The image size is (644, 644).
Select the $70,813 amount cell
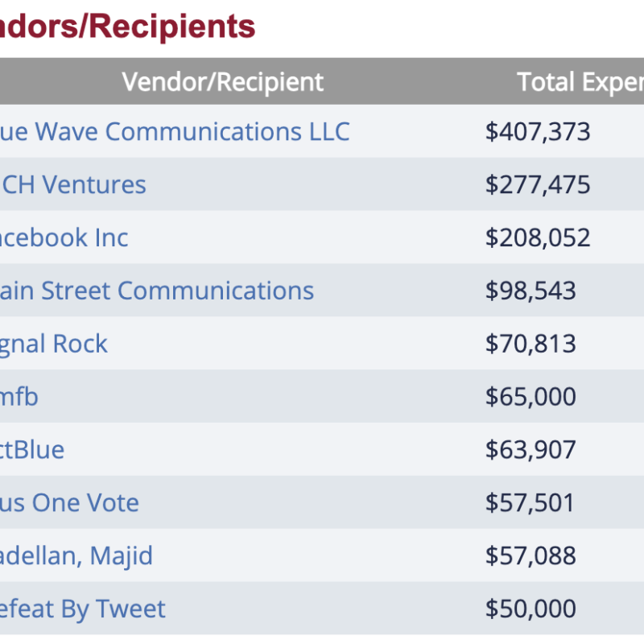point(530,344)
